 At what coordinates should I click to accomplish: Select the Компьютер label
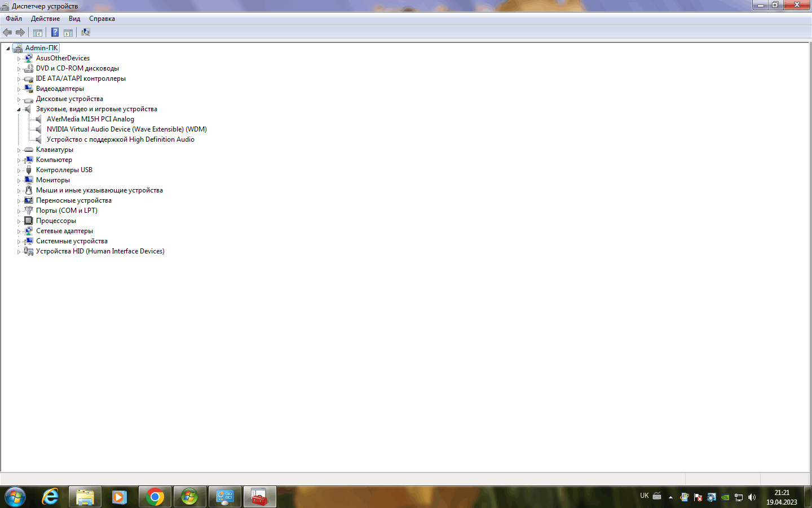pyautogui.click(x=54, y=160)
